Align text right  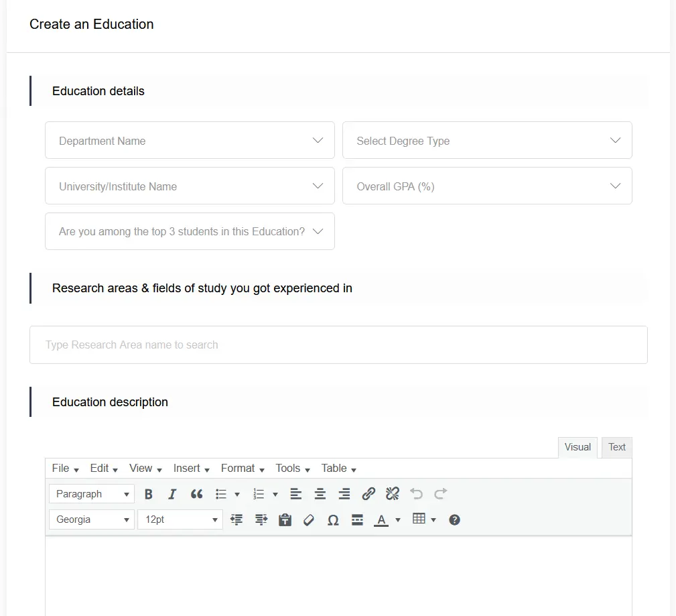[344, 494]
